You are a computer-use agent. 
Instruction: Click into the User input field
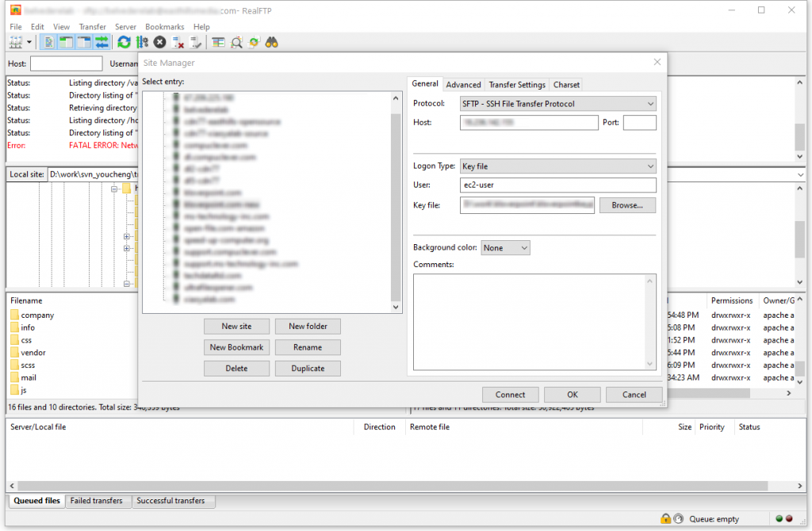tap(558, 185)
